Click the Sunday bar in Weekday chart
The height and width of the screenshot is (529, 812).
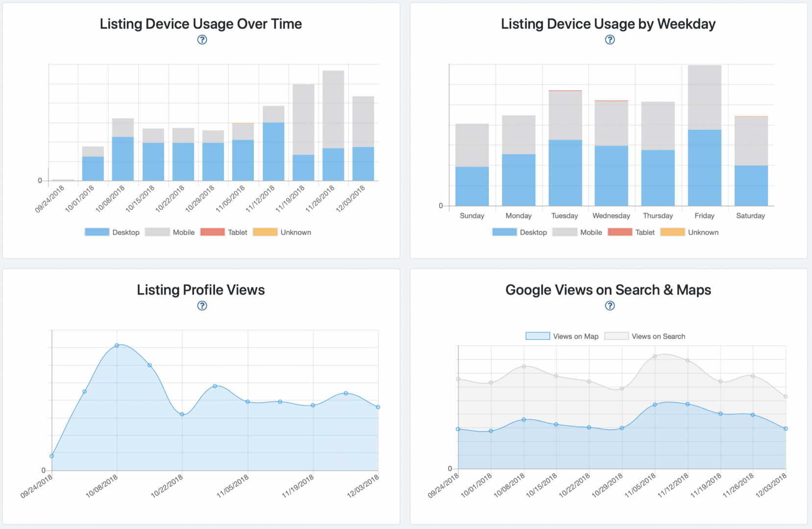[472, 165]
